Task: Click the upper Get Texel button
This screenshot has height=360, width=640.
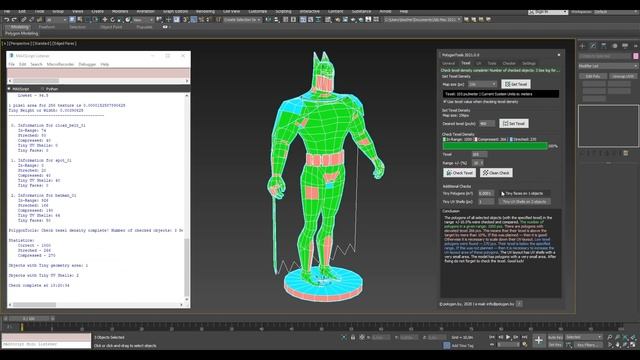Action: pos(516,84)
